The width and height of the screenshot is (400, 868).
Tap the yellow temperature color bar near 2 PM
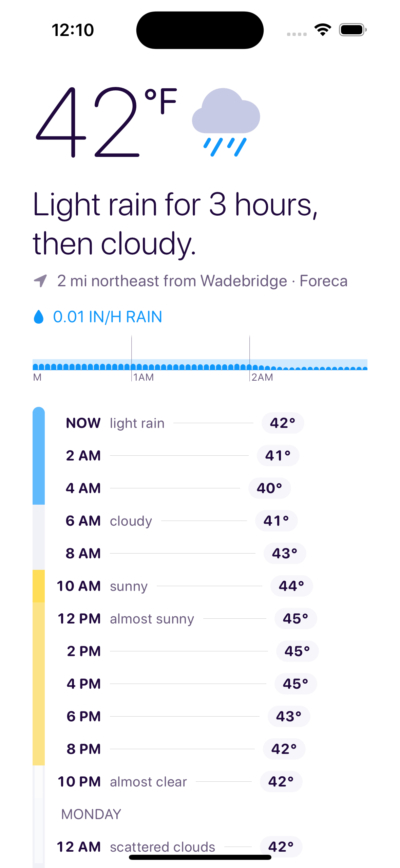pyautogui.click(x=38, y=651)
